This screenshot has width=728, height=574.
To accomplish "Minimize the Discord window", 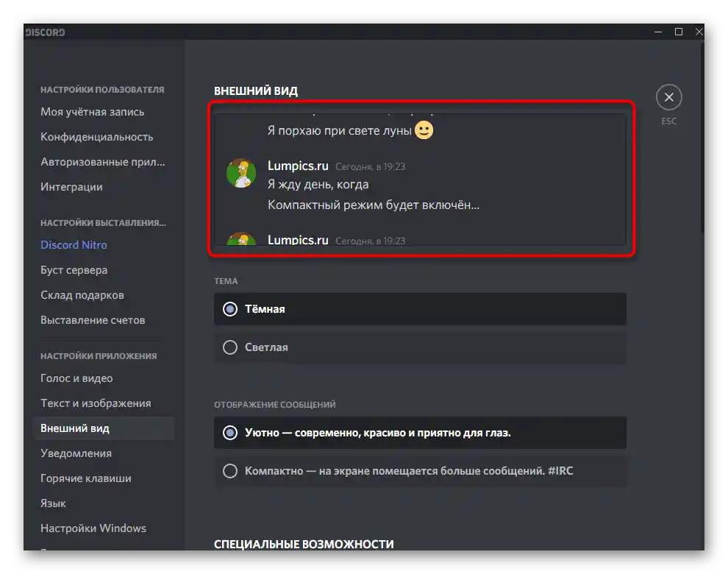I will tap(658, 32).
